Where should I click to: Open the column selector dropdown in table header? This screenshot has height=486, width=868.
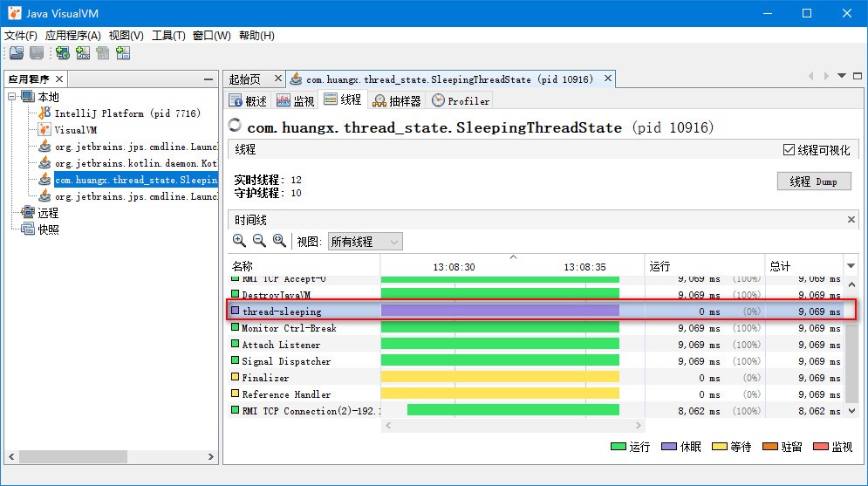click(851, 266)
